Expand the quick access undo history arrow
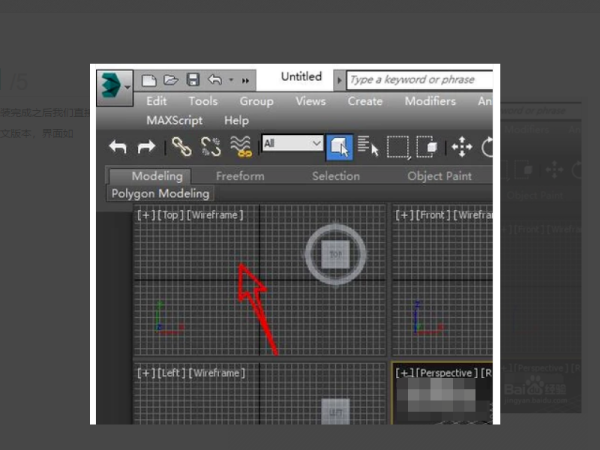The width and height of the screenshot is (600, 450). pos(231,80)
